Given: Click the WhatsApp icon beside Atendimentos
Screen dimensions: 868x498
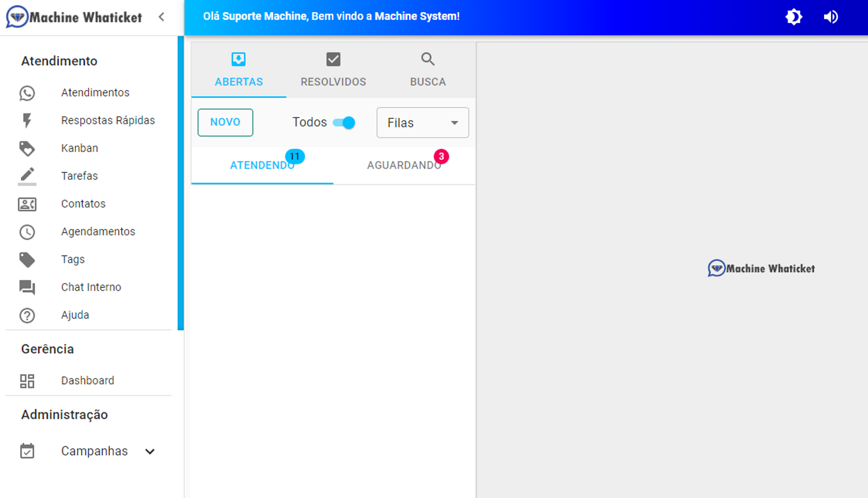Looking at the screenshot, I should 27,93.
